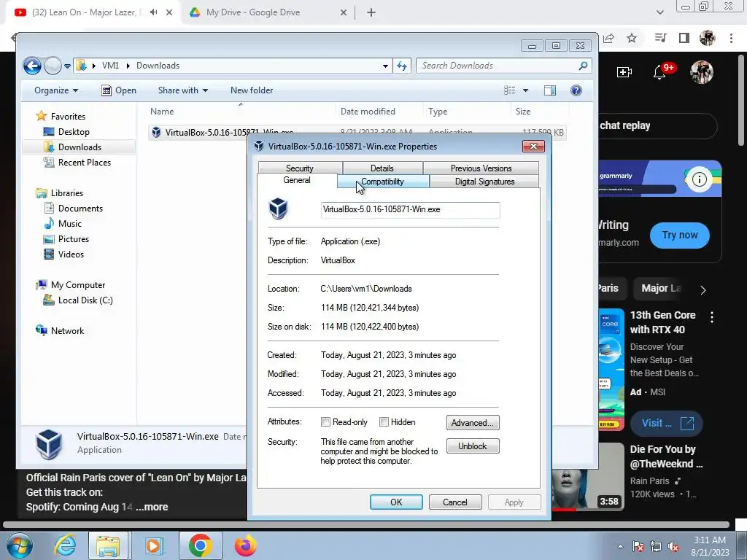
Task: Select Network in the navigation pane
Action: click(x=60, y=331)
